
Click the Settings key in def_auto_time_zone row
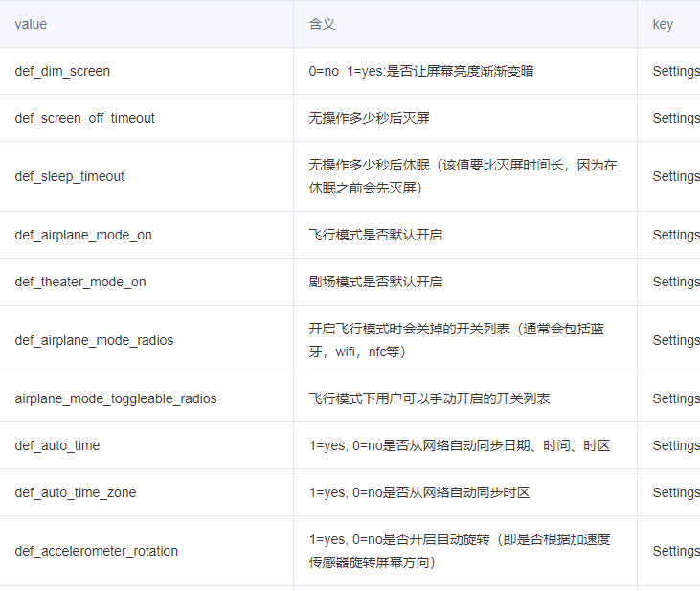[x=676, y=492]
